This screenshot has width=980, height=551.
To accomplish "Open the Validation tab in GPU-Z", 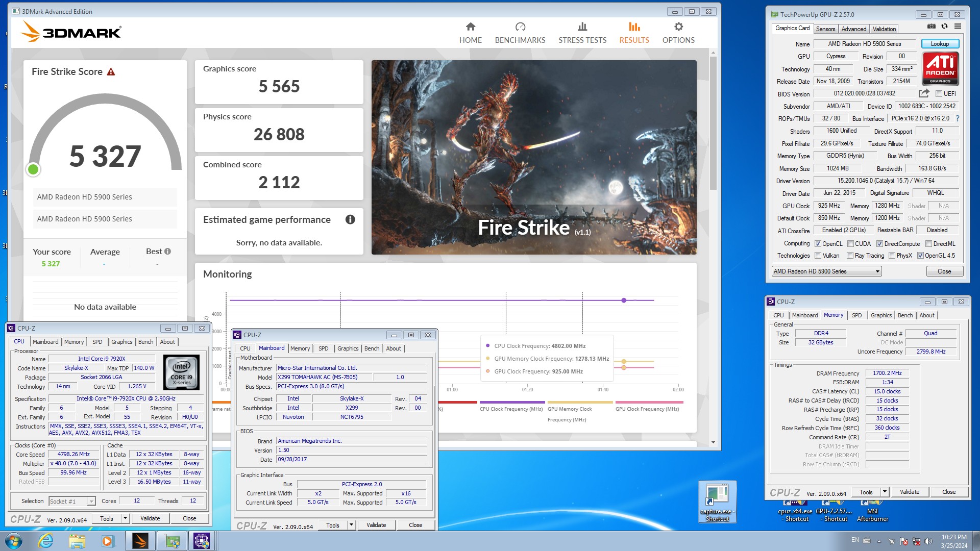I will (x=884, y=29).
